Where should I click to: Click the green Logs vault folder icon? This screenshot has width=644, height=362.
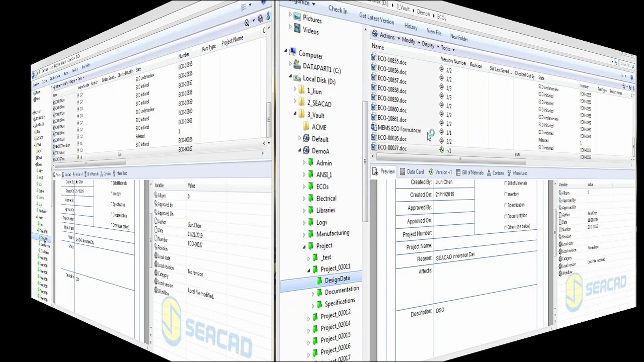310,222
